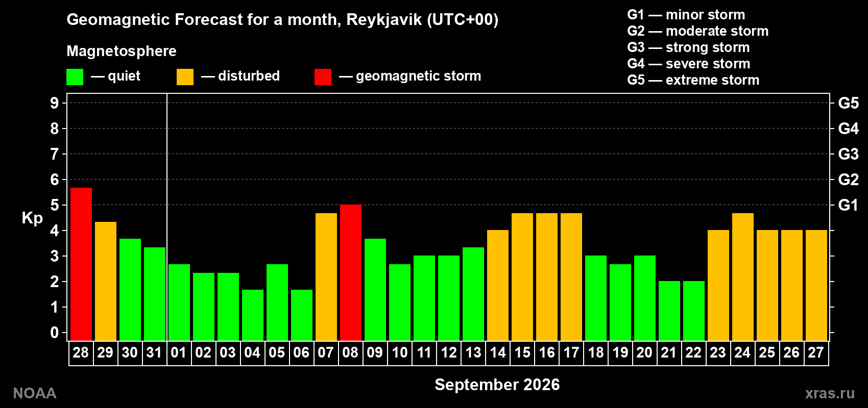Click the green bar above date 11
868x408 pixels.
click(424, 298)
